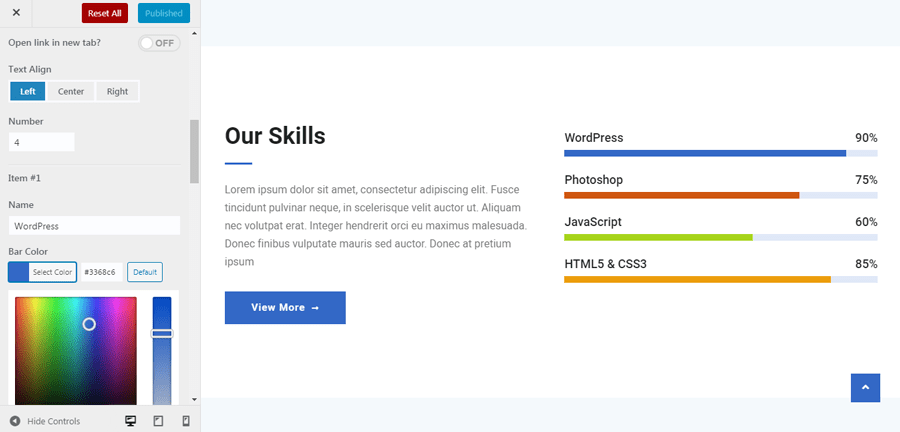Close the customizer with the X icon
The height and width of the screenshot is (432, 900).
tap(16, 13)
